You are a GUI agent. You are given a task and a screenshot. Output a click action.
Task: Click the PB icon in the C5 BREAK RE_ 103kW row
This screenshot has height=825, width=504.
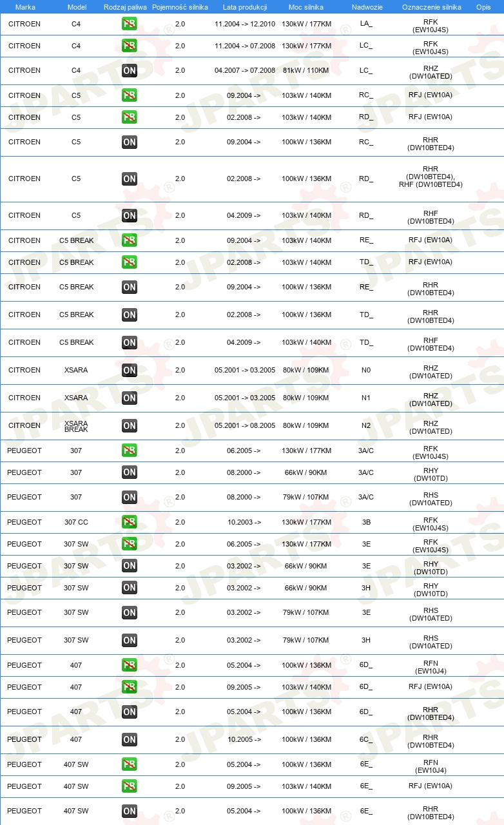pos(129,240)
